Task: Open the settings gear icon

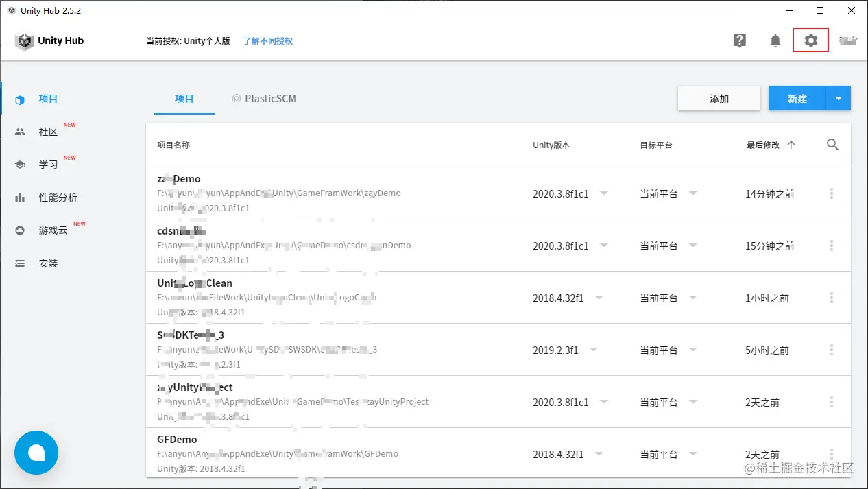Action: click(x=810, y=40)
